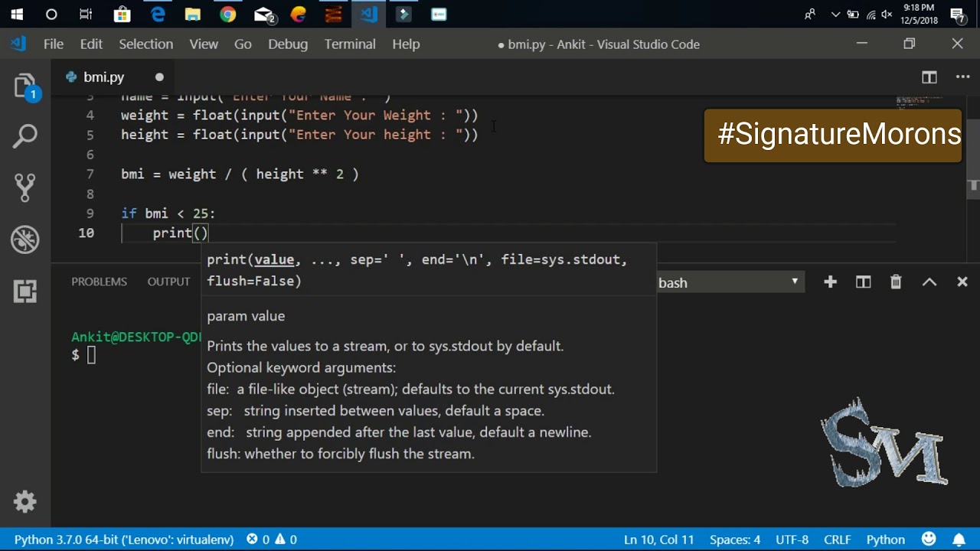Open the Explorer view in activity bar
Image resolution: width=980 pixels, height=551 pixels.
click(25, 86)
